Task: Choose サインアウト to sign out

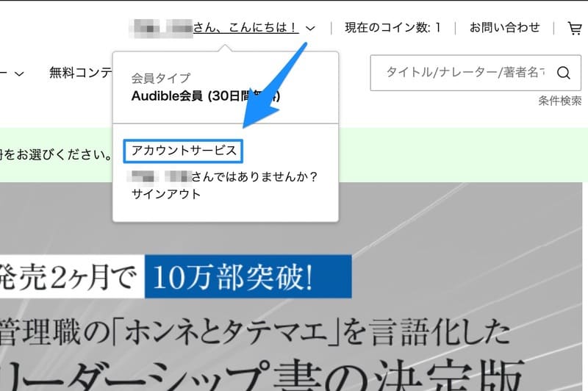Action: [165, 194]
